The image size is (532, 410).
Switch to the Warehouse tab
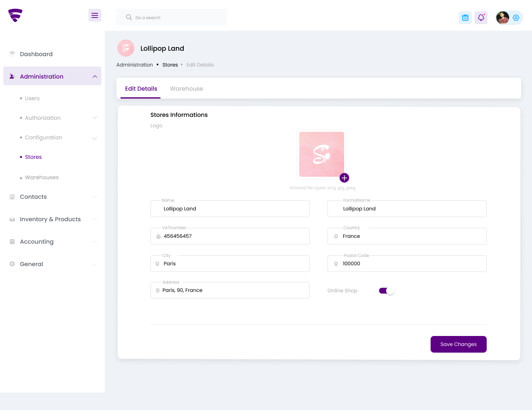(x=187, y=89)
